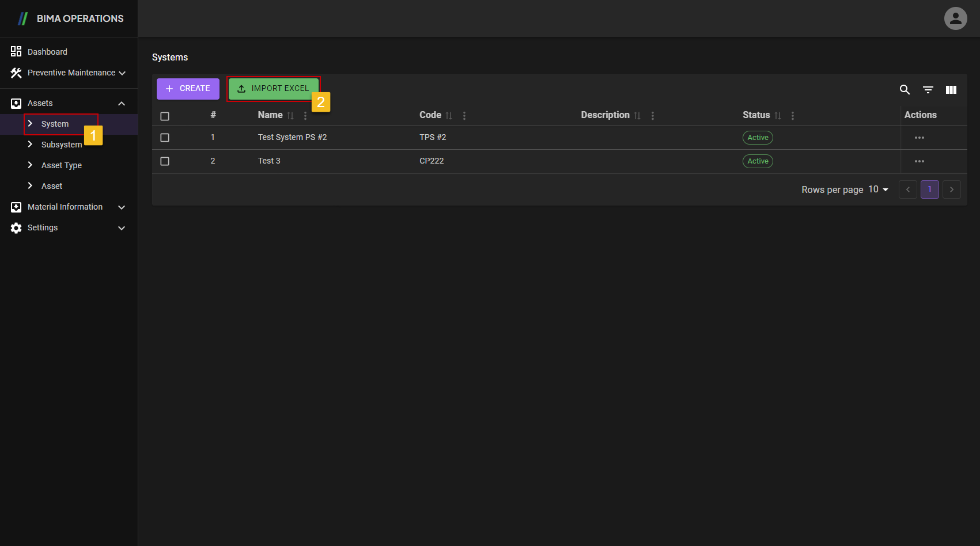
Task: Open the user profile avatar
Action: click(x=955, y=18)
